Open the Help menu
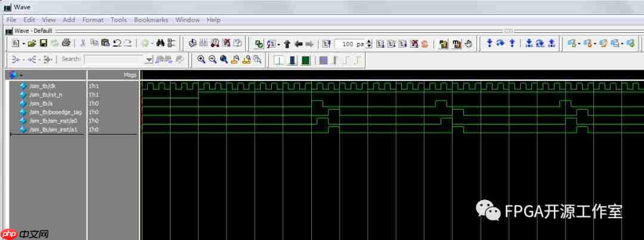This screenshot has width=644, height=240. [x=213, y=20]
